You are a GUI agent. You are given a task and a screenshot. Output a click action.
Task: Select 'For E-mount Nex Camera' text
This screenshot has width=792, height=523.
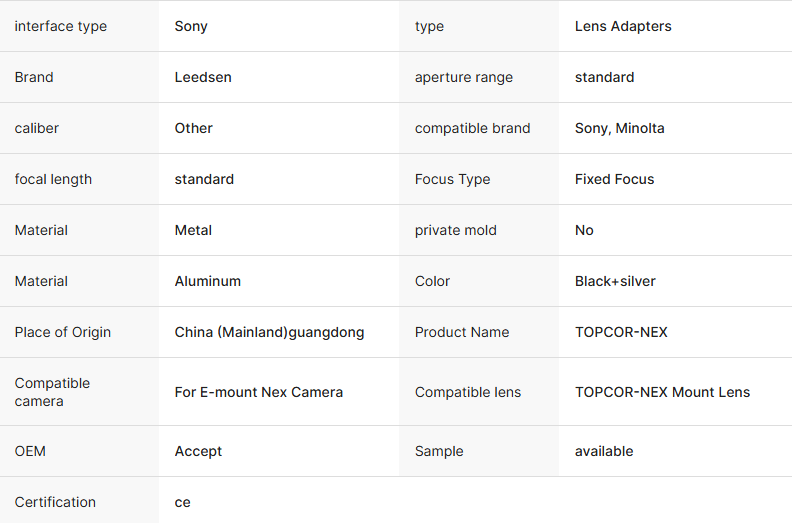pos(259,392)
